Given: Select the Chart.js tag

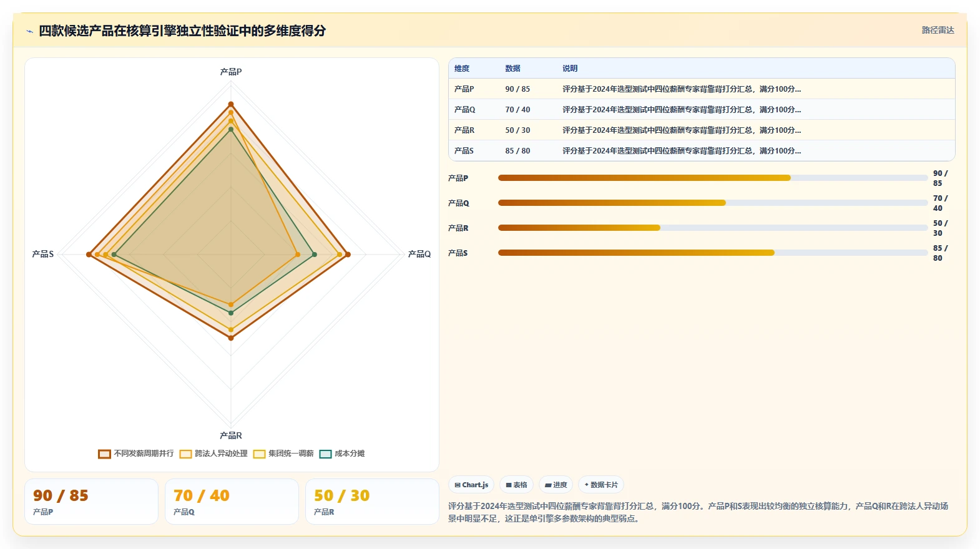Looking at the screenshot, I should [471, 485].
